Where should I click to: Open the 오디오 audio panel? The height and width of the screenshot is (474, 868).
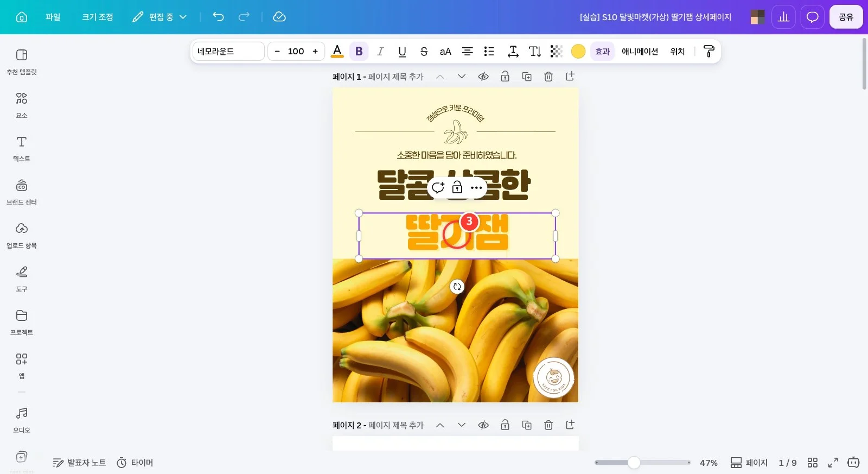22,420
